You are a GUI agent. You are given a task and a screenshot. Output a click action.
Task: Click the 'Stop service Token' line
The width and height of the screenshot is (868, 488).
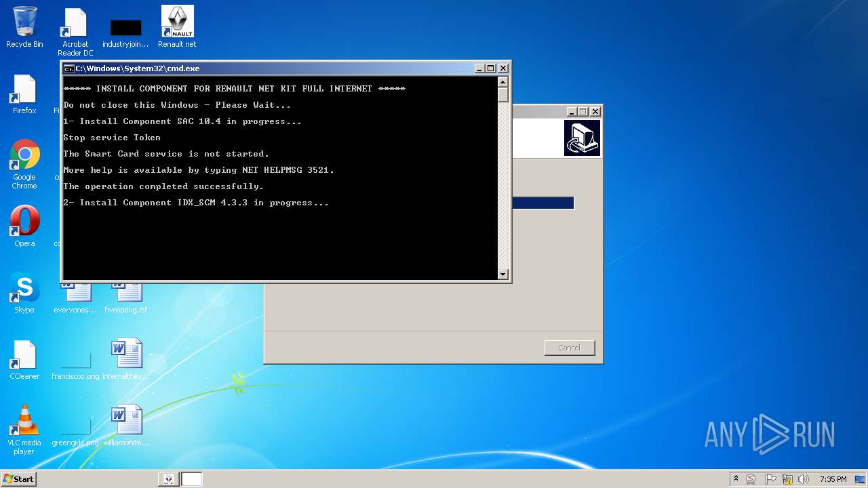[x=112, y=138]
